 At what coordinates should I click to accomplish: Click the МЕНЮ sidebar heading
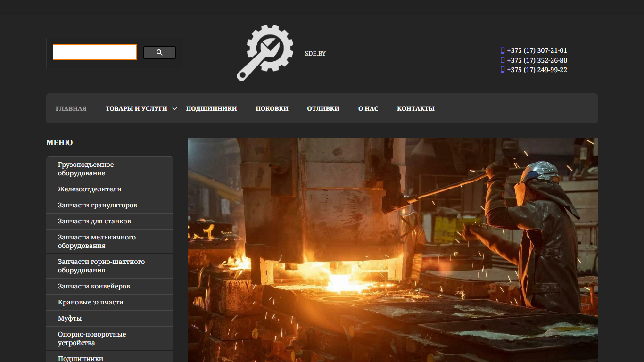tap(59, 142)
